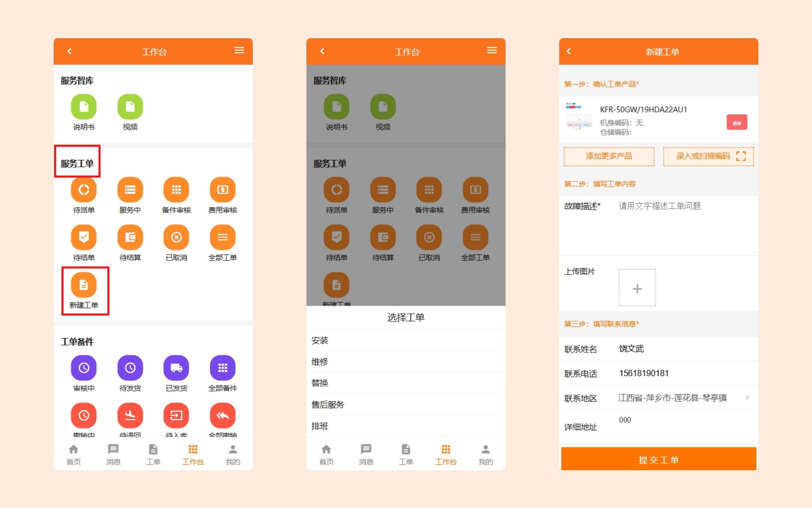This screenshot has height=508, width=812.
Task: Open 说明书 icon in left workbench screen
Action: tap(83, 107)
